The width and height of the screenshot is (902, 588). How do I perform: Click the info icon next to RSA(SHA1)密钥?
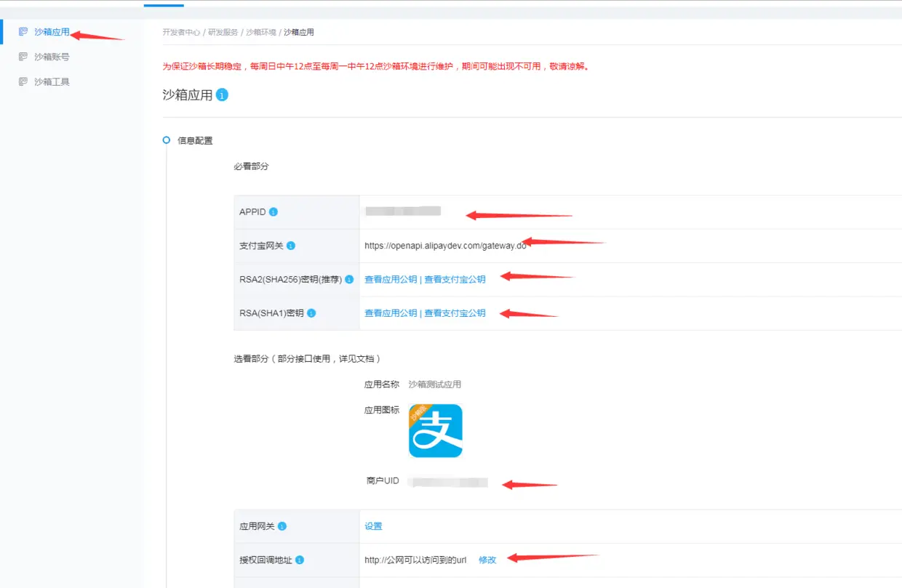click(x=311, y=313)
